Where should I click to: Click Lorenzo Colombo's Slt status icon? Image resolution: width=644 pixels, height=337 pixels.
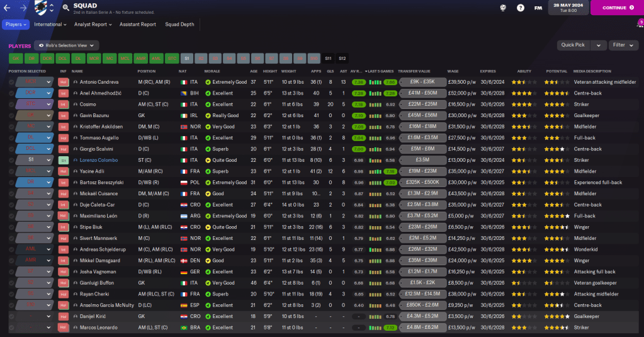coord(63,160)
